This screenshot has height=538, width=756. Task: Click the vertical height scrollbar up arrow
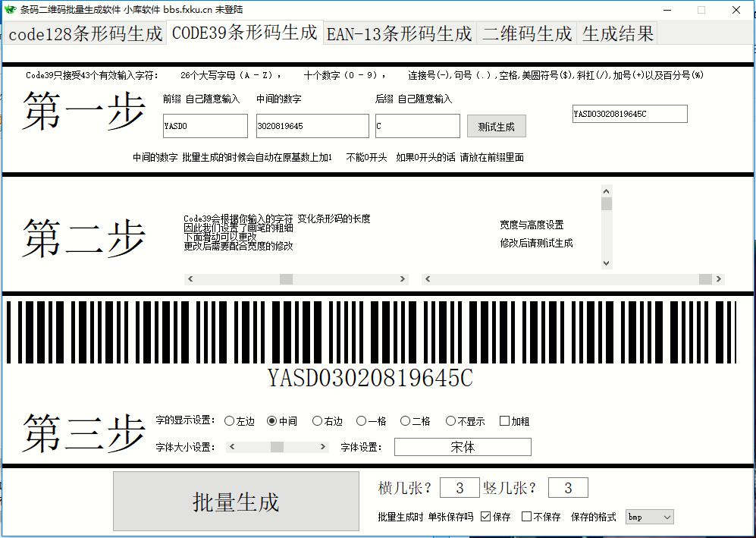coord(607,191)
